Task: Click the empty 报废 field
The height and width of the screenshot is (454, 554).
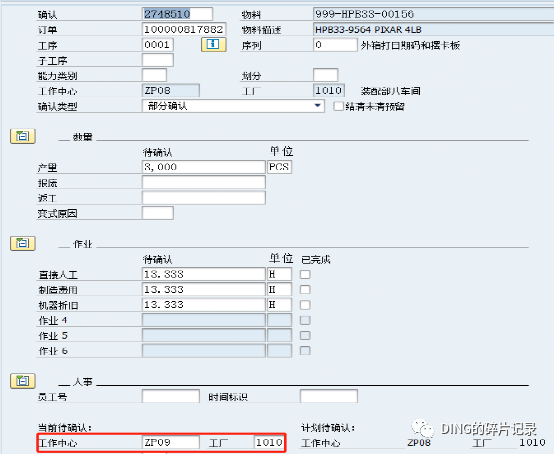Action: pyautogui.click(x=204, y=182)
